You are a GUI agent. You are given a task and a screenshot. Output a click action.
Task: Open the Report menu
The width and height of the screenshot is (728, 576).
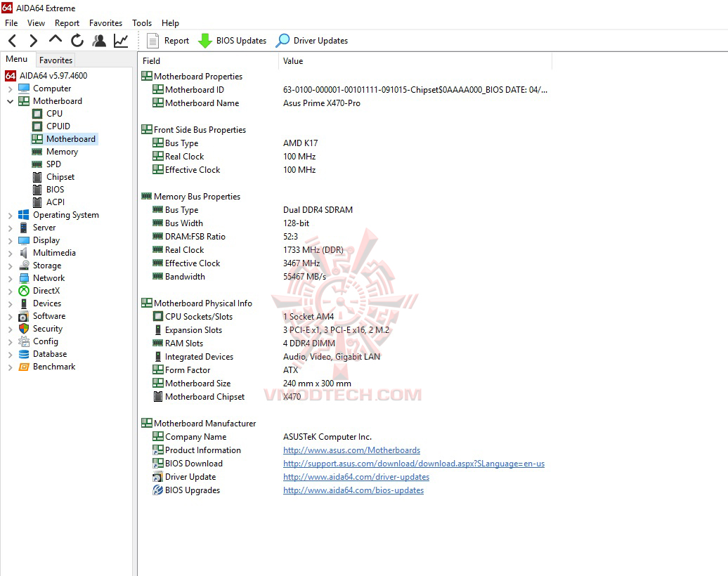point(67,22)
